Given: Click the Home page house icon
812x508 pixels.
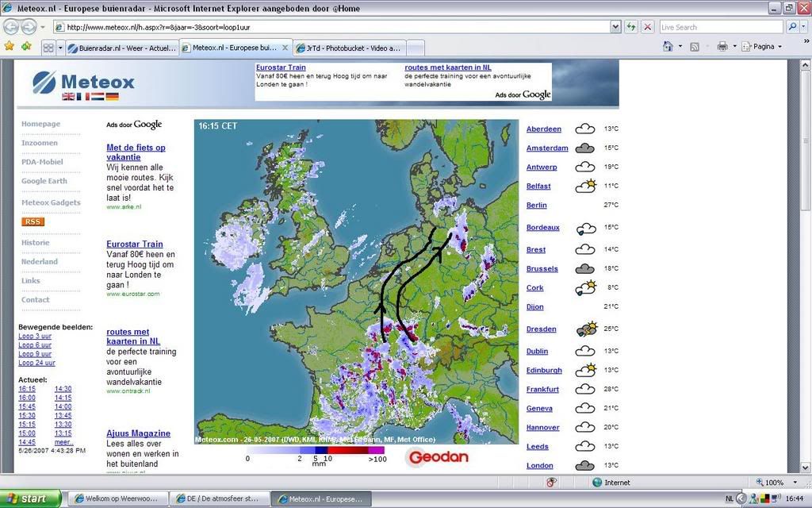Looking at the screenshot, I should (668, 47).
